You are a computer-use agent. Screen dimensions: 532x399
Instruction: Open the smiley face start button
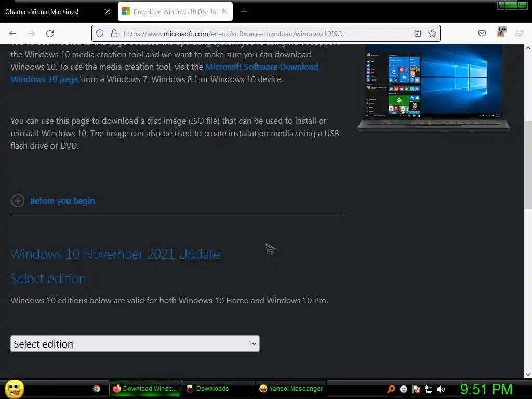point(14,389)
